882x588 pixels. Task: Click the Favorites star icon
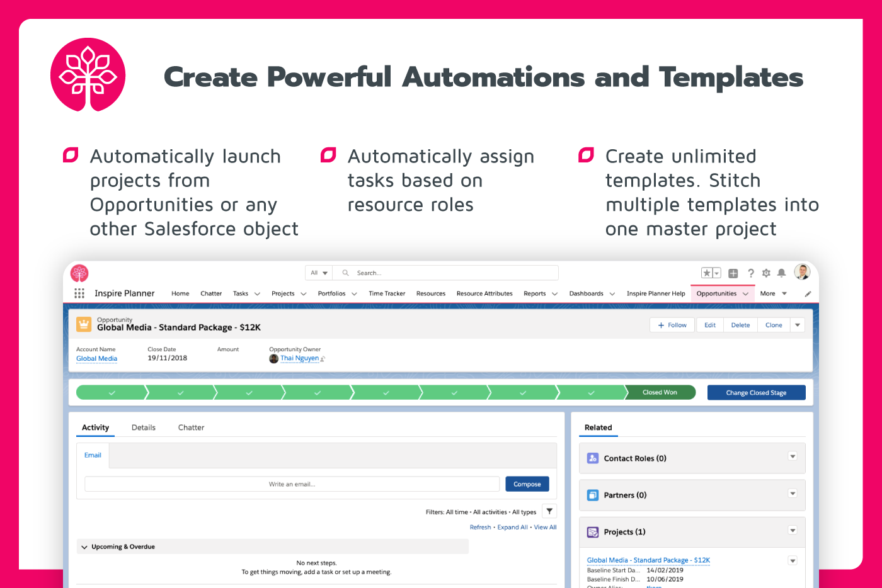click(707, 273)
